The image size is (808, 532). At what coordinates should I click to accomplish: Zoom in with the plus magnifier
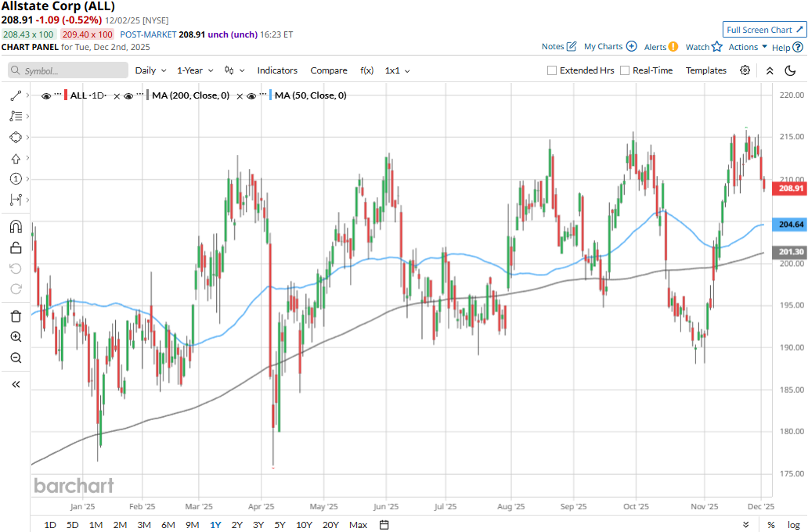(16, 337)
